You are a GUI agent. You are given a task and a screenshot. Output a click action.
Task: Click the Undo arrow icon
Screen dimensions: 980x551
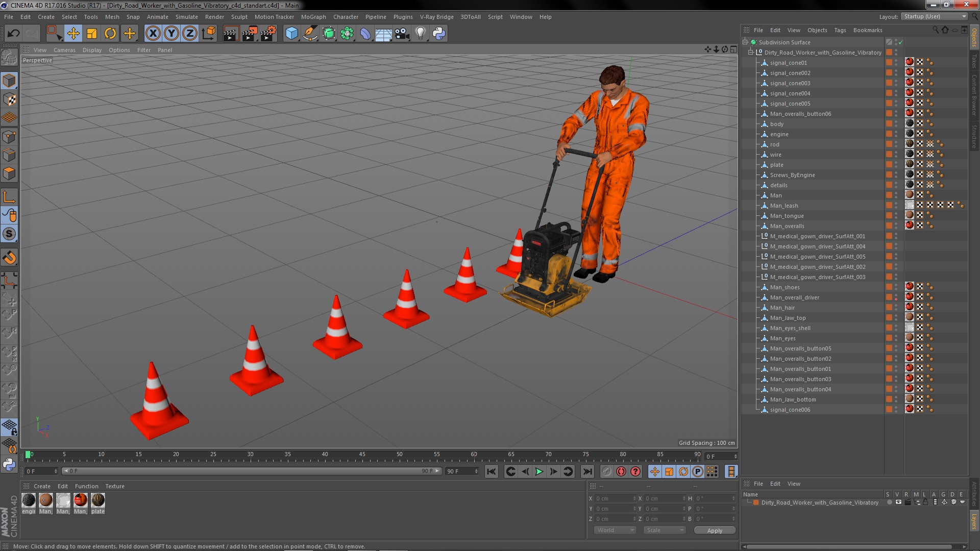(13, 34)
